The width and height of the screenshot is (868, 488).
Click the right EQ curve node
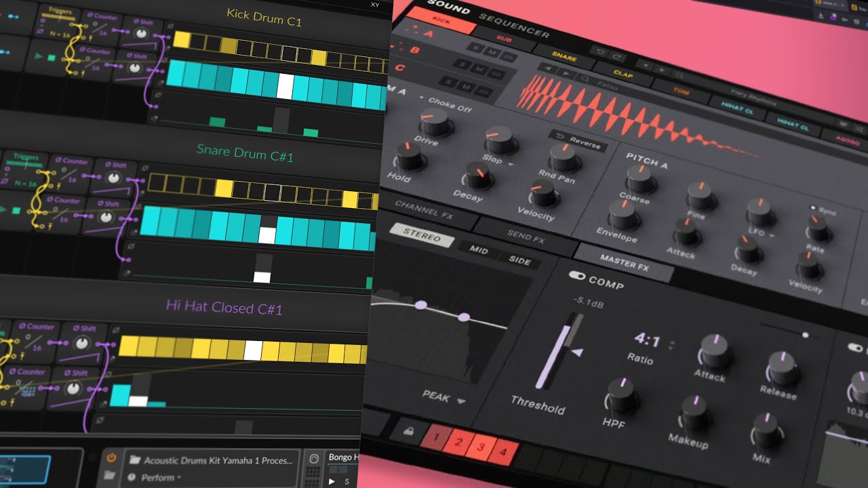464,317
